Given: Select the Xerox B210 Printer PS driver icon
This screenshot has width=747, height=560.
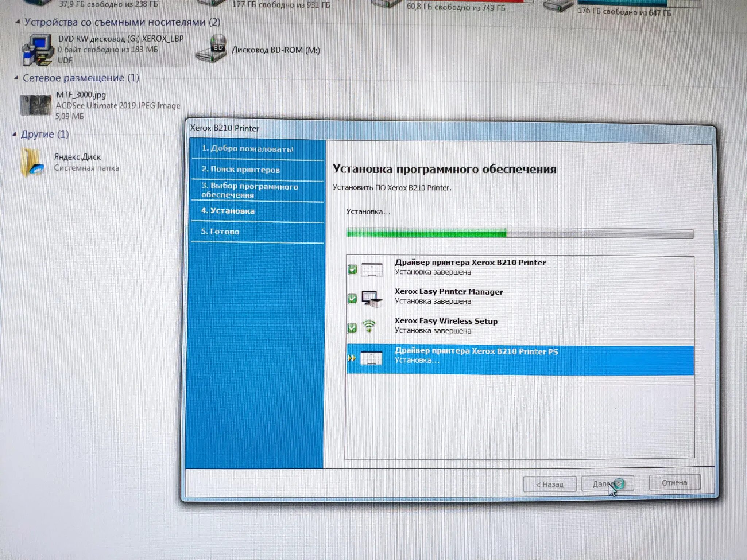Looking at the screenshot, I should click(371, 358).
